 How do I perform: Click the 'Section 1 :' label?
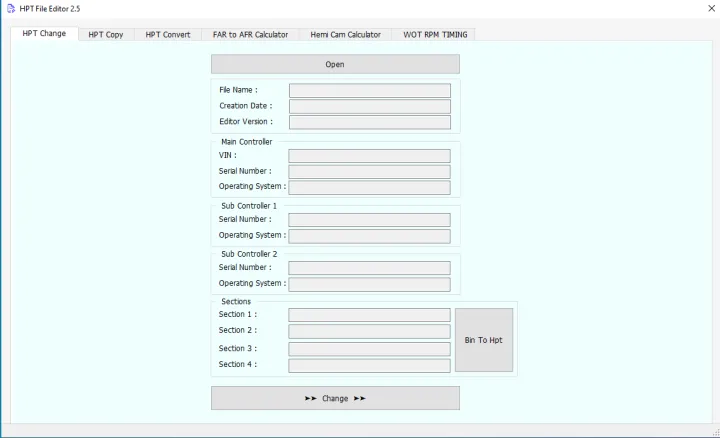coord(238,314)
